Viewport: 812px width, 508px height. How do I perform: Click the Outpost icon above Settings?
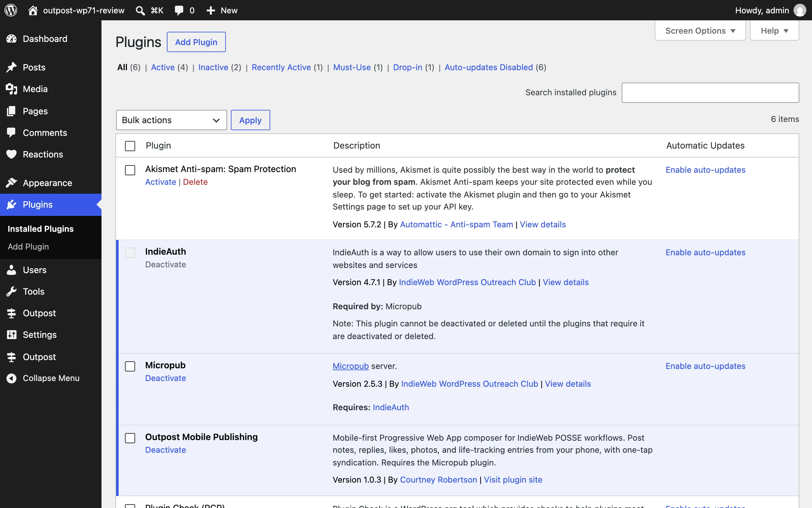coord(11,313)
